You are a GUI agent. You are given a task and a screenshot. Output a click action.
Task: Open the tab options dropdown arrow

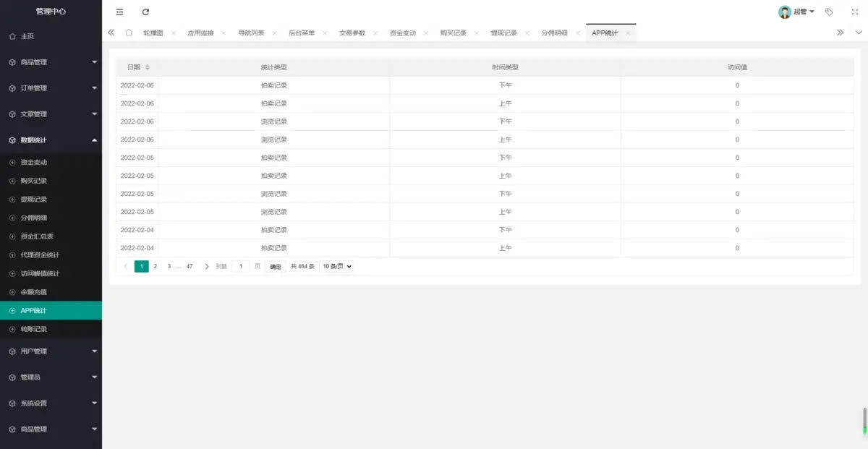pos(859,33)
